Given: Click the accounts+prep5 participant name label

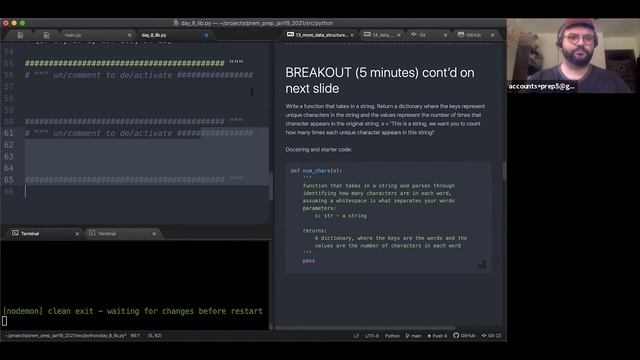Looking at the screenshot, I should click(542, 86).
